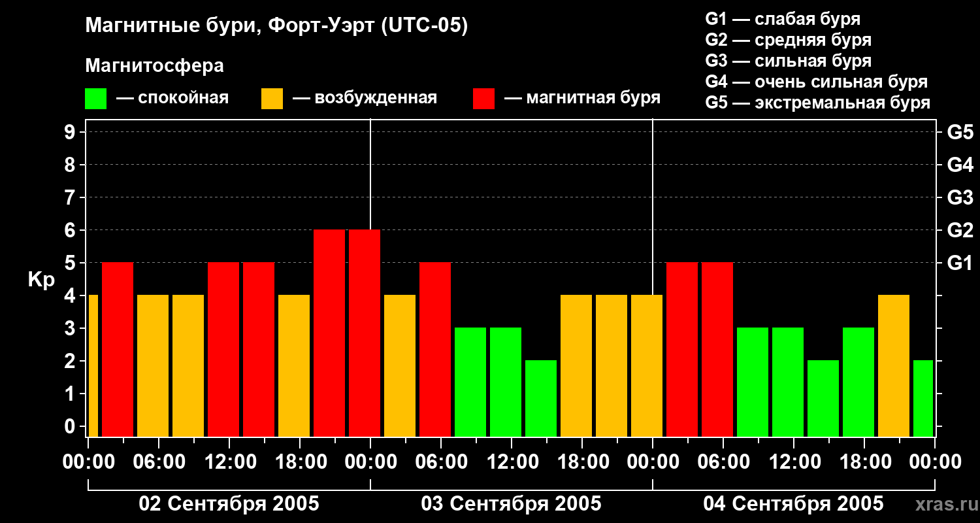Select the narrow green final bar of 04 Сентября
The height and width of the screenshot is (523, 980).
pyautogui.click(x=923, y=399)
